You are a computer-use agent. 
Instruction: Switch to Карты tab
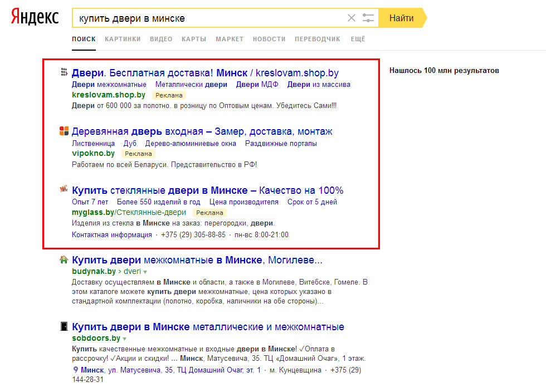tap(194, 39)
